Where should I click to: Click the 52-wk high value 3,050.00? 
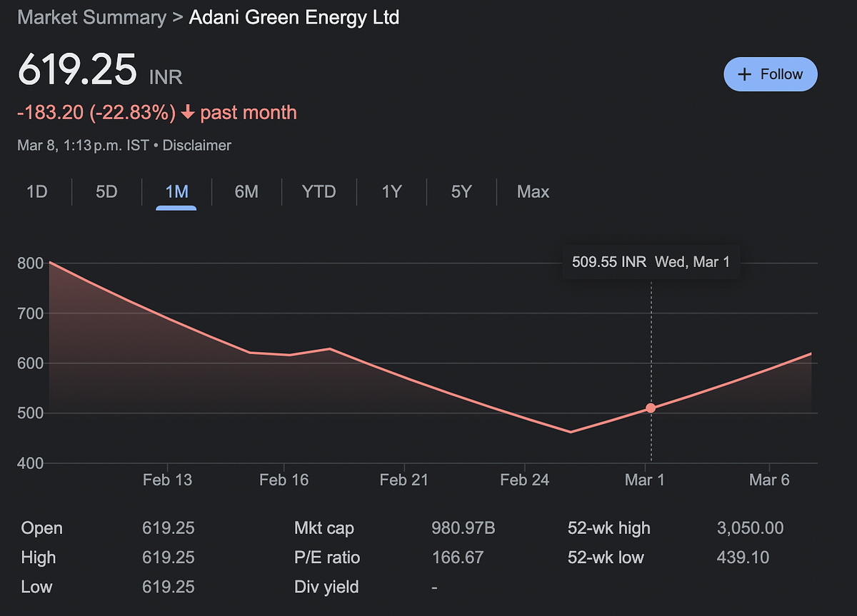750,529
